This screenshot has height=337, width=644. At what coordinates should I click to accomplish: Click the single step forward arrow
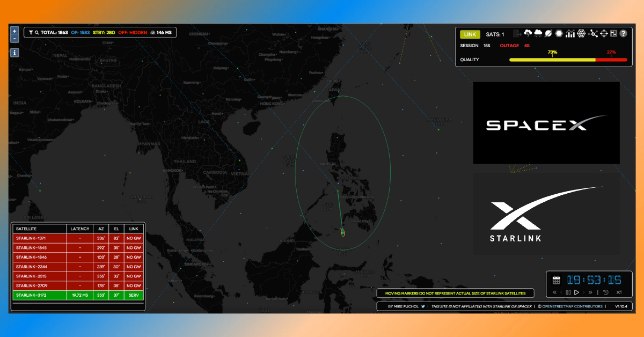coord(583,292)
